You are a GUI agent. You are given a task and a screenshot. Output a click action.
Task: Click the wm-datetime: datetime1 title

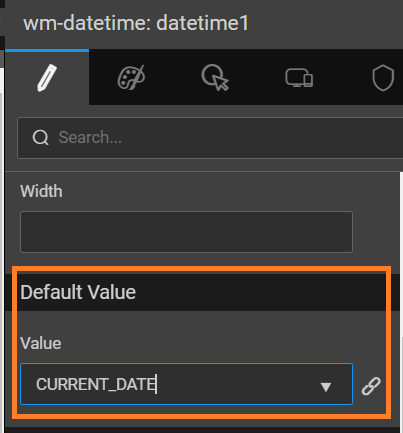[136, 23]
